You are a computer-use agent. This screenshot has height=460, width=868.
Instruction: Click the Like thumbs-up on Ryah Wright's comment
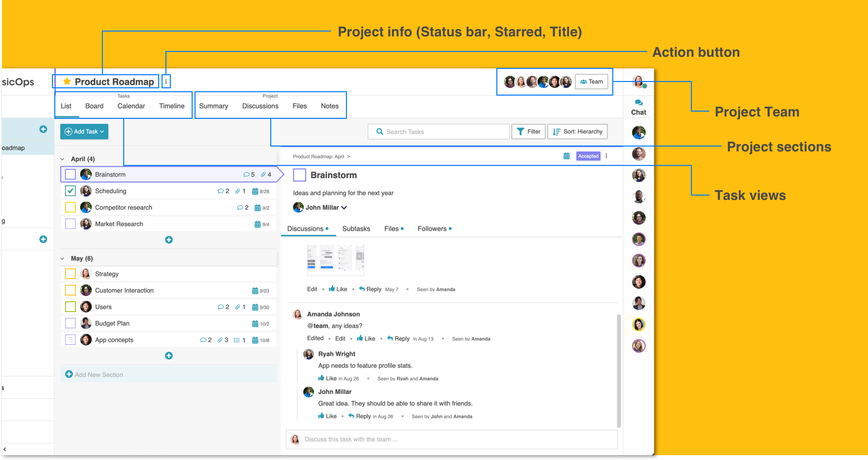point(321,378)
